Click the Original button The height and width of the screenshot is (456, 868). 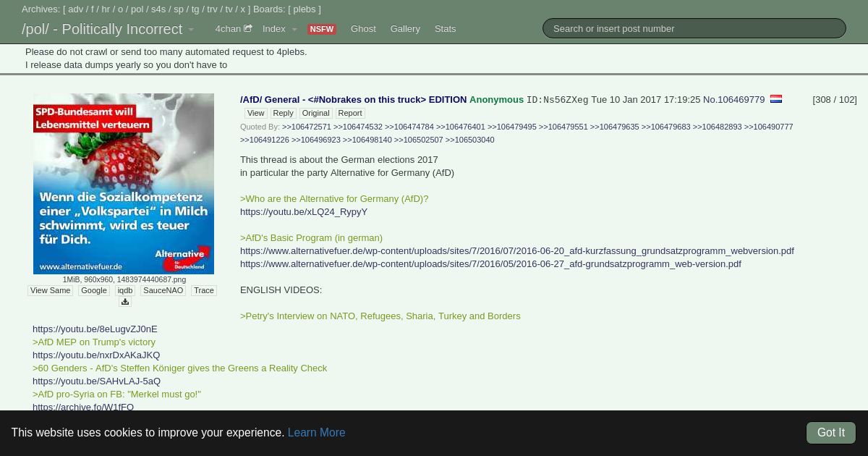(315, 113)
